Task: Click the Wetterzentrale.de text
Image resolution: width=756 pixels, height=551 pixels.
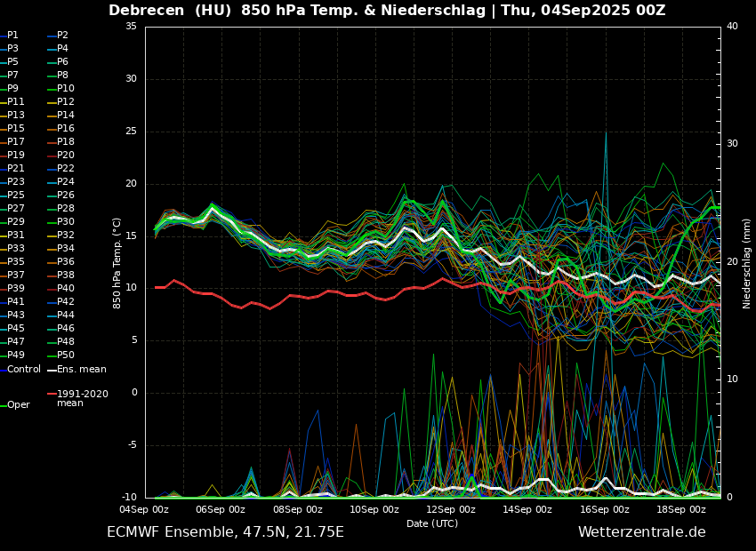Action: (x=641, y=532)
